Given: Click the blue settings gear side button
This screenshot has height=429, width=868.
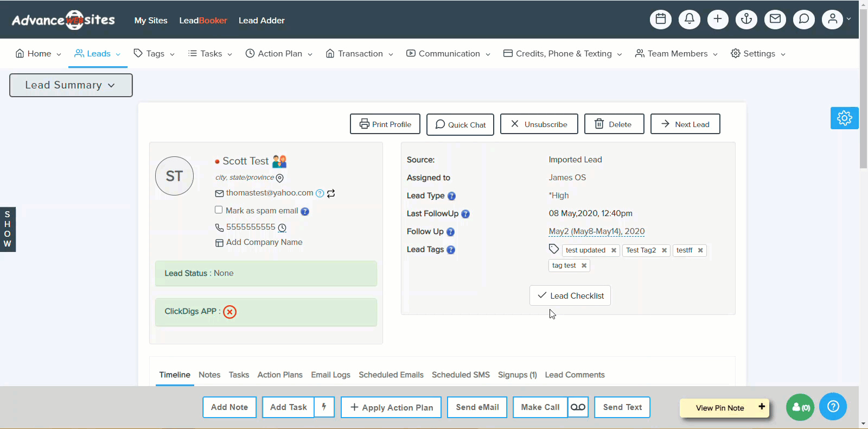Looking at the screenshot, I should click(844, 118).
